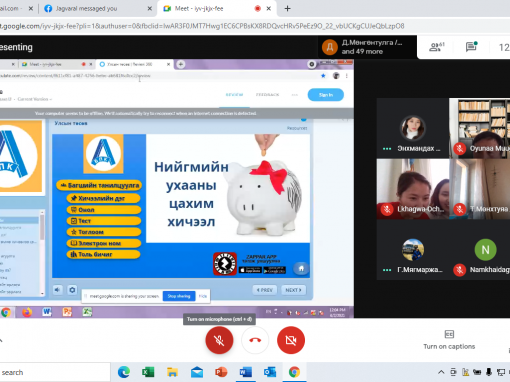The height and width of the screenshot is (382, 510).
Task: Open Excel from the taskbar
Action: [148, 372]
